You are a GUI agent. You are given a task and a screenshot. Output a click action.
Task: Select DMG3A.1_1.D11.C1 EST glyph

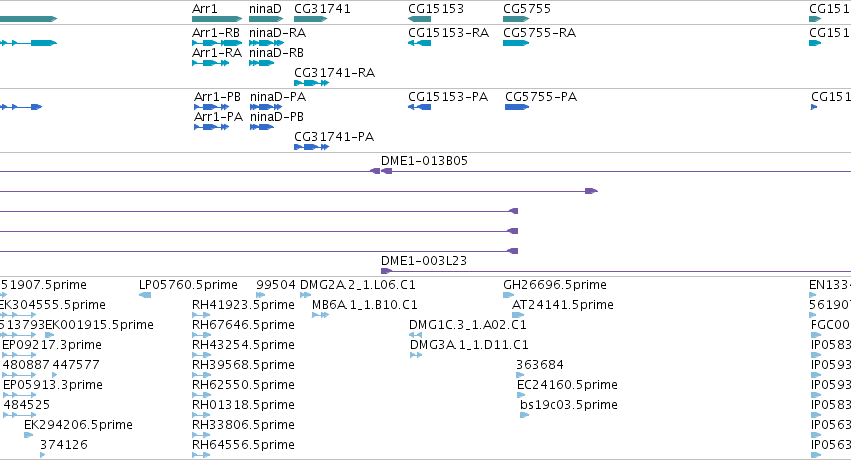pyautogui.click(x=416, y=355)
